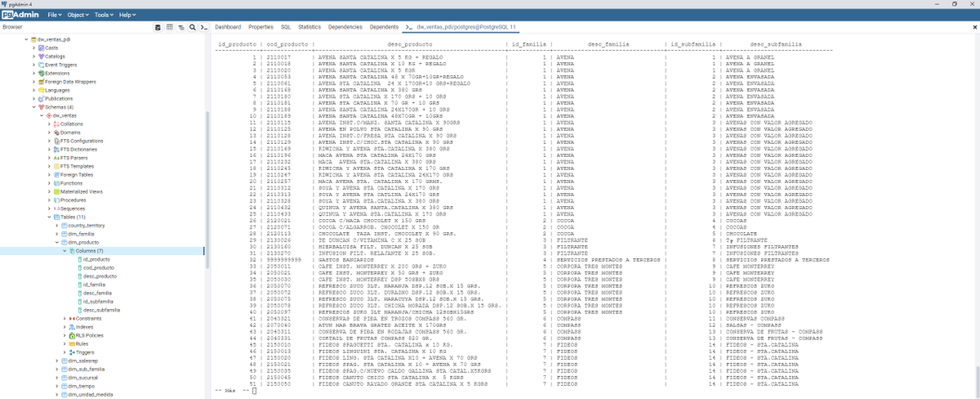Switch to the SQL tab
Screen dimensions: 980x399
[285, 27]
